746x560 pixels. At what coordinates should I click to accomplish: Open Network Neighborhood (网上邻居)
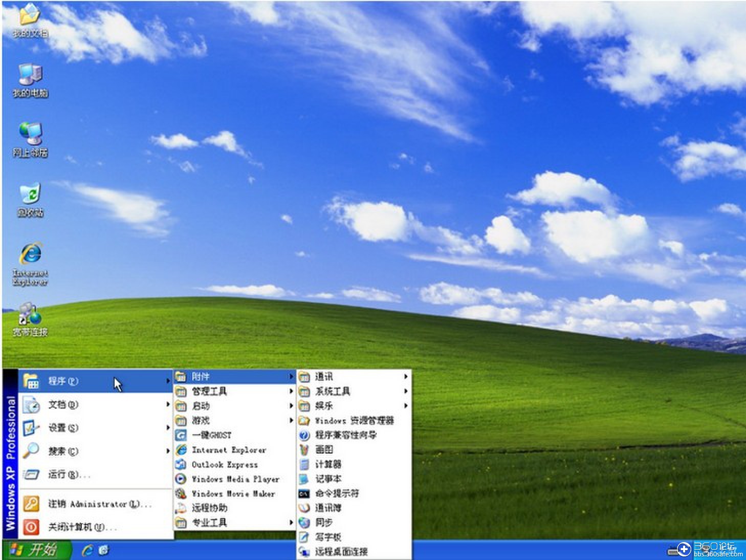tap(29, 136)
